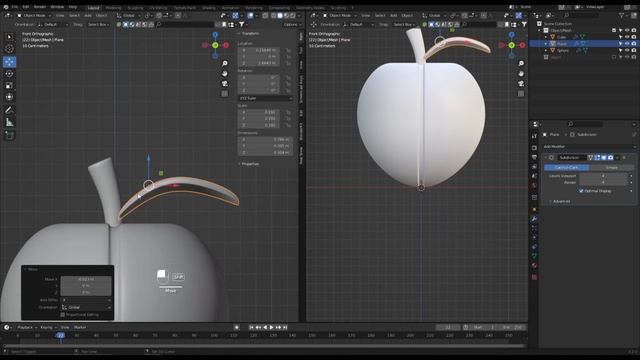This screenshot has height=360, width=640.
Task: Click the zoom magnifier icon in right viewport
Action: [x=521, y=64]
